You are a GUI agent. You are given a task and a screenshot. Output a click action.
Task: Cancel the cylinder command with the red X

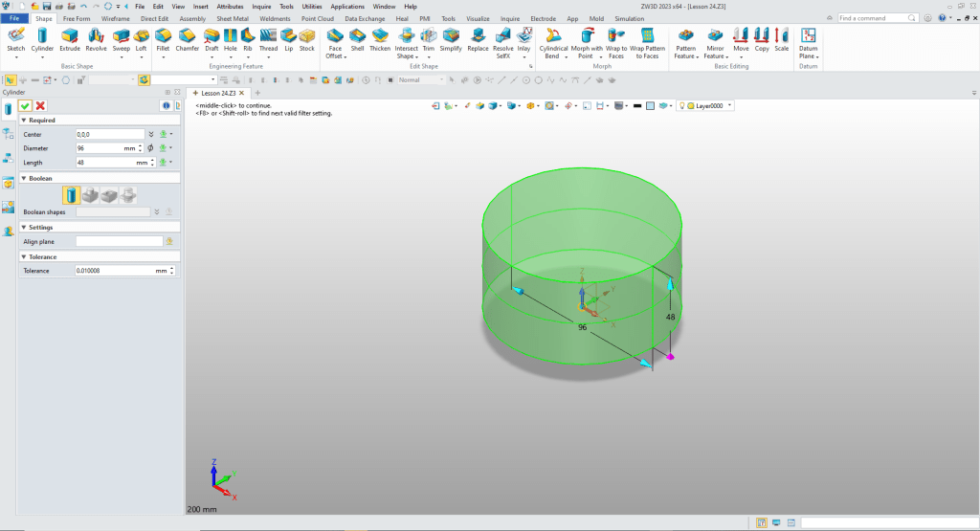coord(40,105)
